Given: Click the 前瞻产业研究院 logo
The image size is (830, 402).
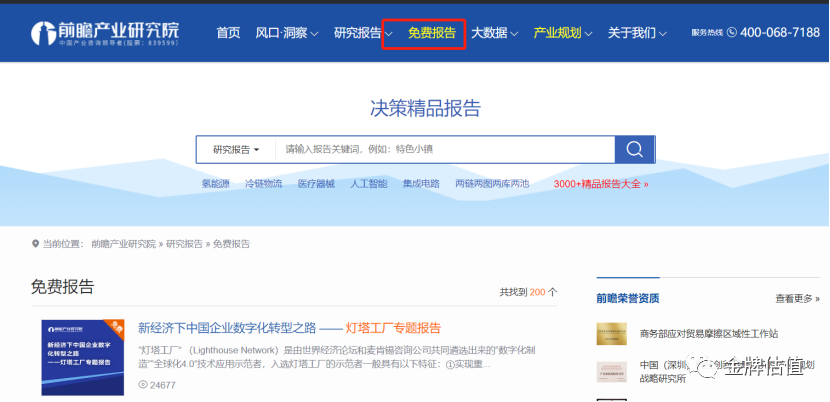Looking at the screenshot, I should click(105, 33).
